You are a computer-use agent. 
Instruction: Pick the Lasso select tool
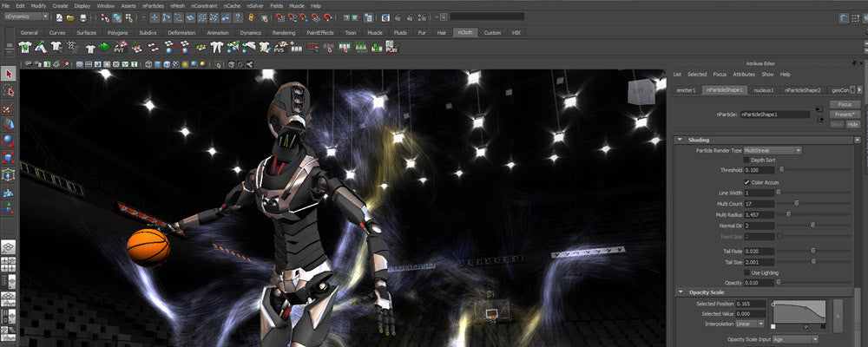click(x=10, y=91)
